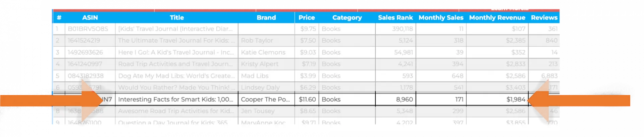Click the 'Rob Taylor' brand cell

tap(257, 41)
